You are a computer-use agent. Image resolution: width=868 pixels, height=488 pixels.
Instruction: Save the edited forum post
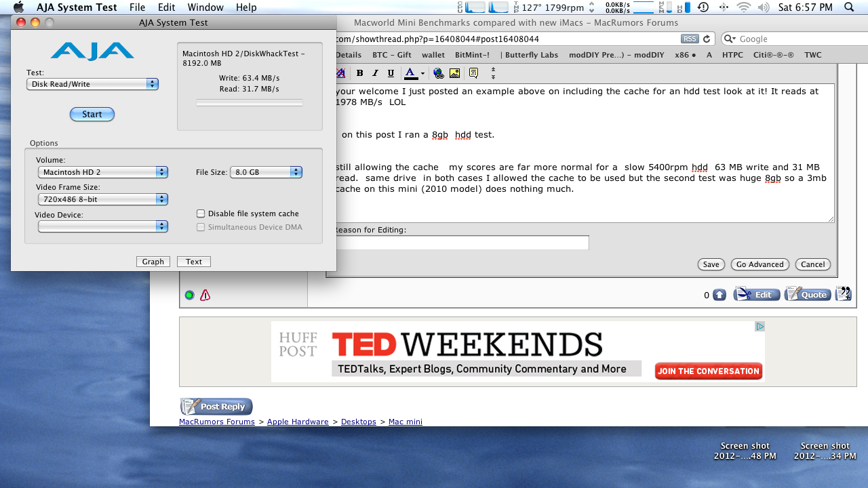(x=711, y=264)
